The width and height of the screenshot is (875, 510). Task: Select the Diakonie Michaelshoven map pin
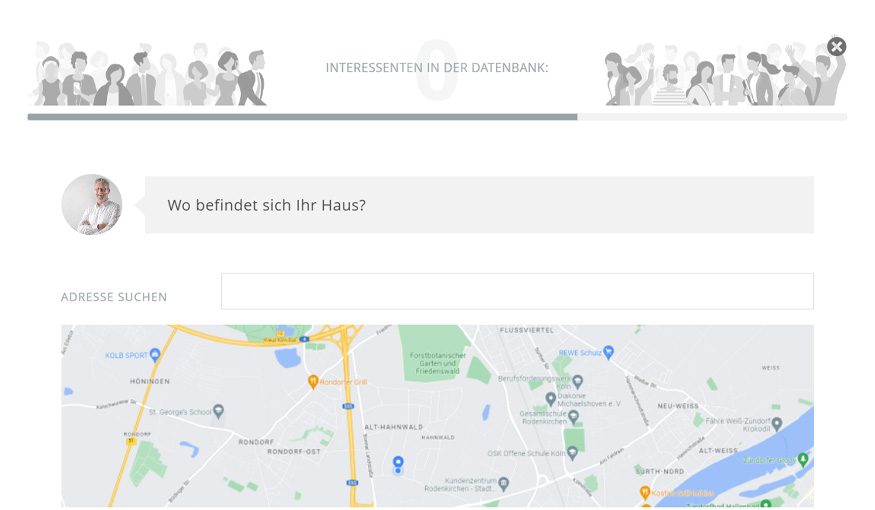[x=550, y=398]
